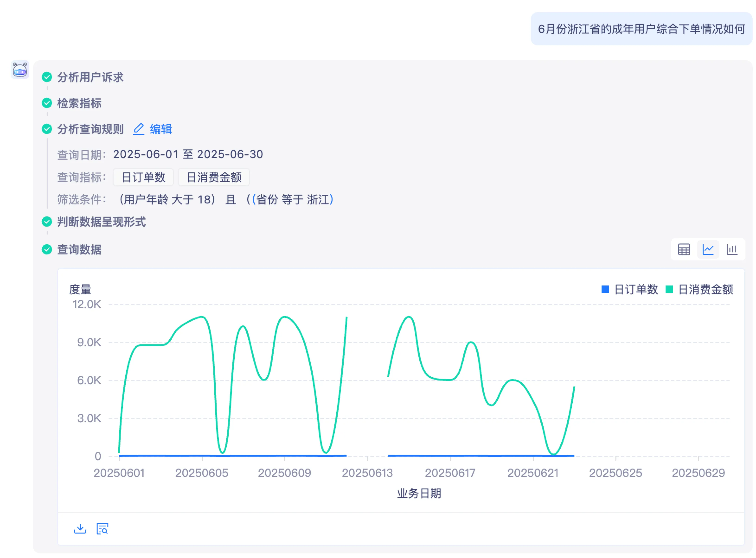Open the query details inspect icon
The height and width of the screenshot is (558, 756).
pyautogui.click(x=102, y=529)
